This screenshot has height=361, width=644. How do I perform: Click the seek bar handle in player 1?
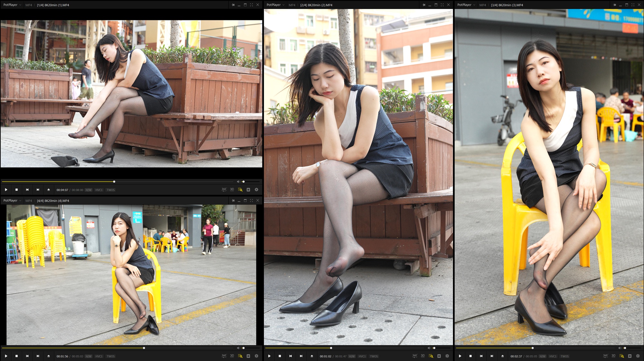pyautogui.click(x=114, y=182)
